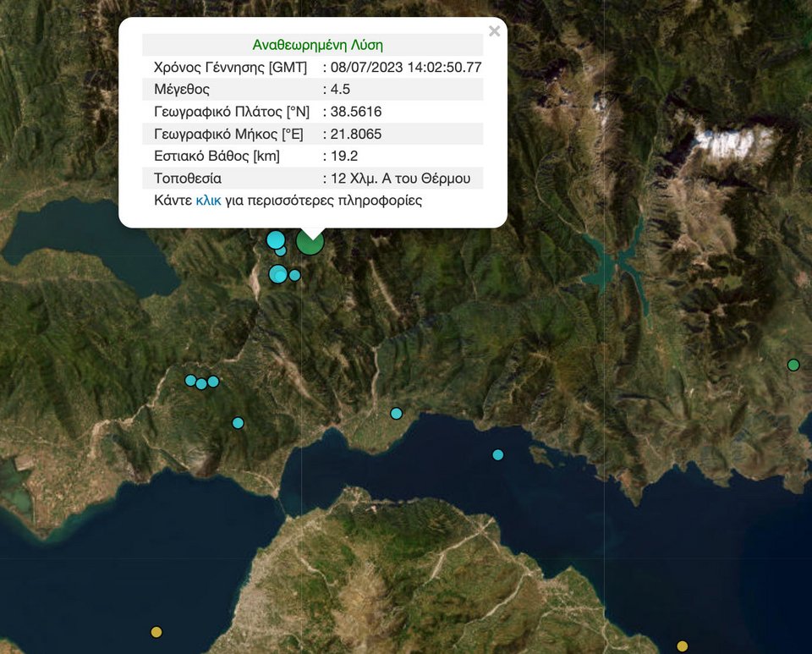The width and height of the screenshot is (812, 654).
Task: Select the green earthquake marker at the right edge
Action: (x=793, y=365)
